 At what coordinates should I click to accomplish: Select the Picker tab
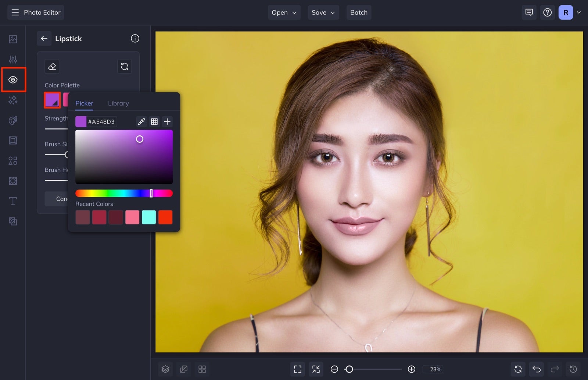pyautogui.click(x=84, y=103)
